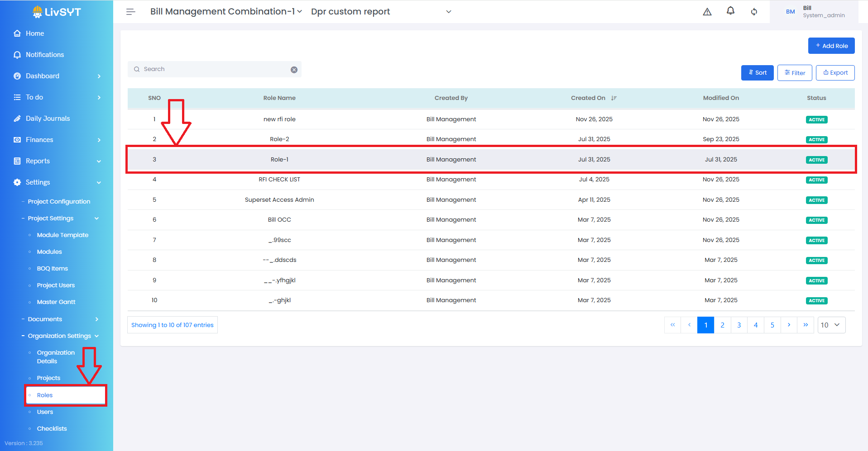Open the rows per page dropdown
This screenshot has height=451, width=868.
pos(831,325)
